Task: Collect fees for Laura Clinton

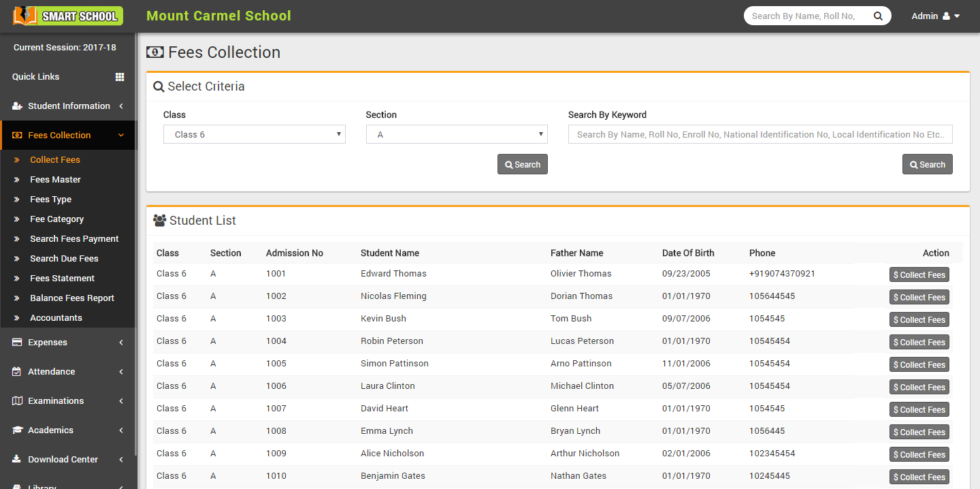Action: 919,388
